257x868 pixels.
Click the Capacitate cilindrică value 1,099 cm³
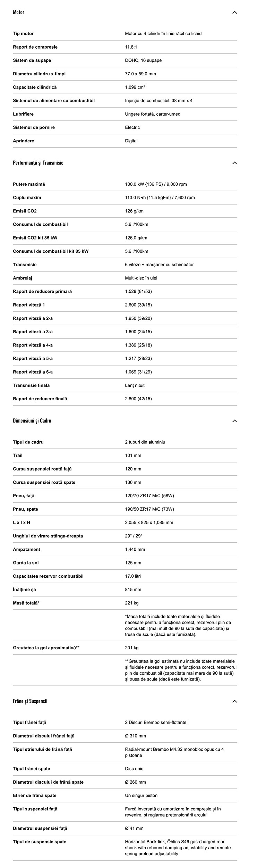point(135,87)
